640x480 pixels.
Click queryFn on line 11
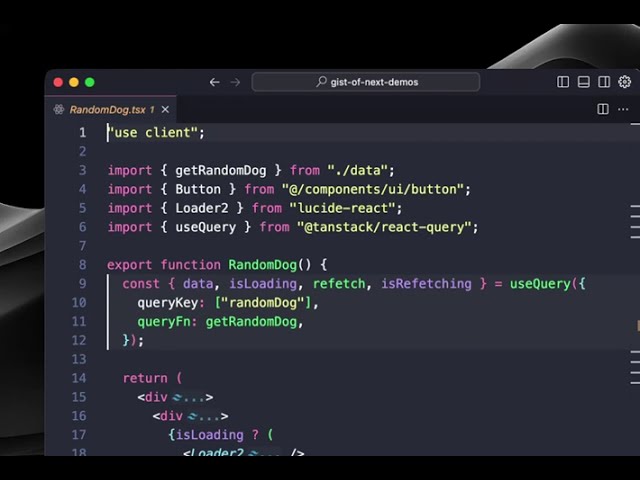click(x=164, y=322)
